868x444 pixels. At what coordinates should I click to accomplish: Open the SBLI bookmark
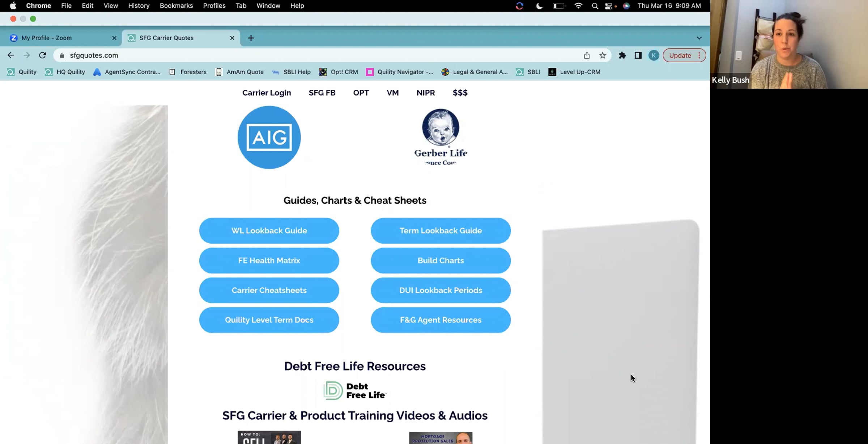point(528,72)
